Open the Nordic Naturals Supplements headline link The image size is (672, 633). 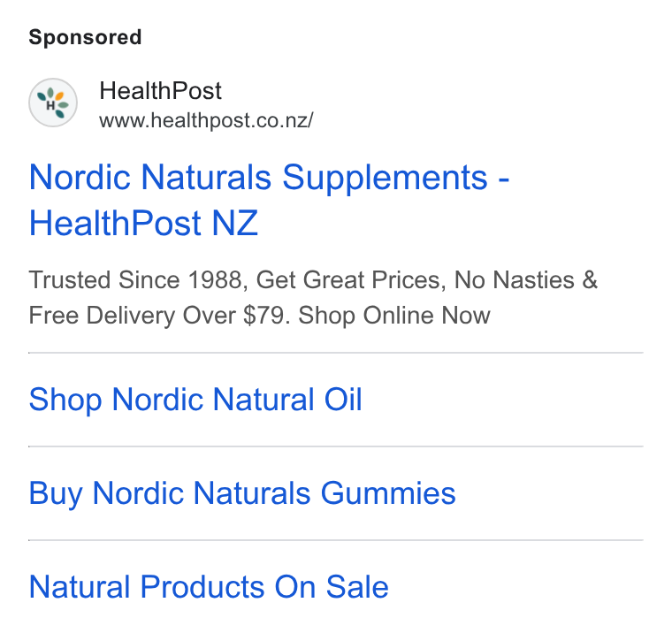click(x=269, y=200)
